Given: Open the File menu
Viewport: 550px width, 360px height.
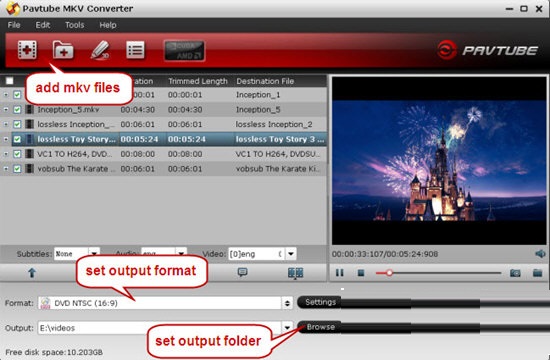Looking at the screenshot, I should point(14,25).
